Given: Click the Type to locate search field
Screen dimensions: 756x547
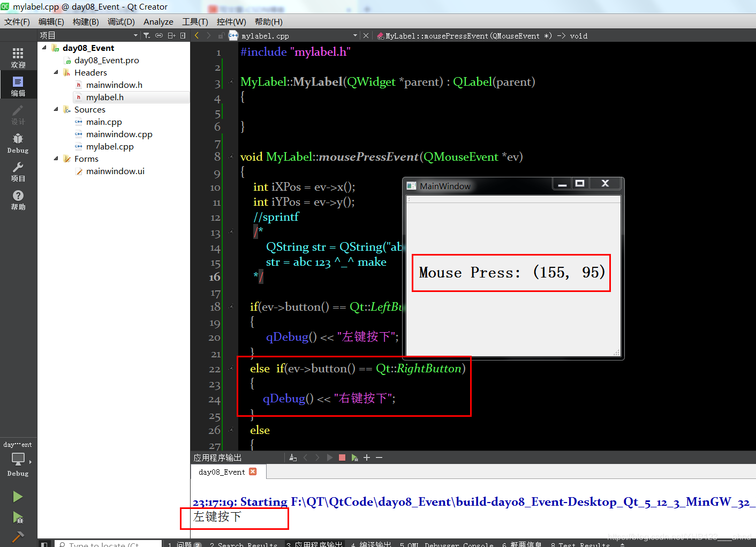Looking at the screenshot, I should (x=108, y=544).
